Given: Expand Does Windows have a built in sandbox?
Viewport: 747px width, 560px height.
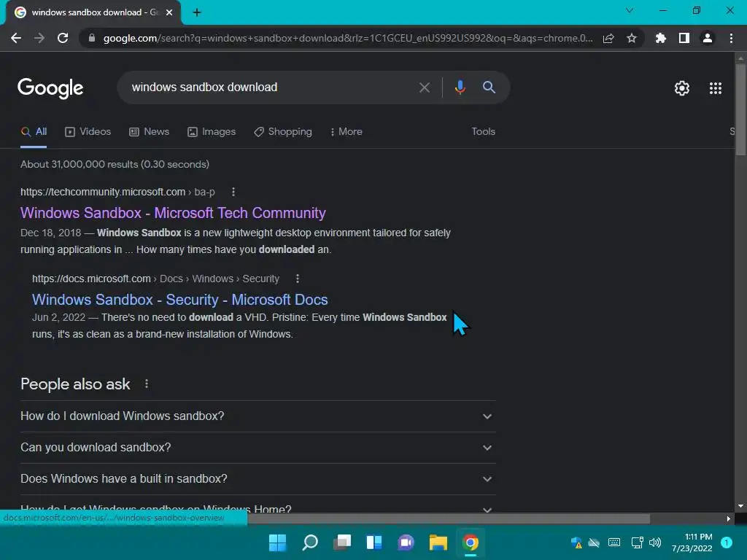Looking at the screenshot, I should click(258, 479).
